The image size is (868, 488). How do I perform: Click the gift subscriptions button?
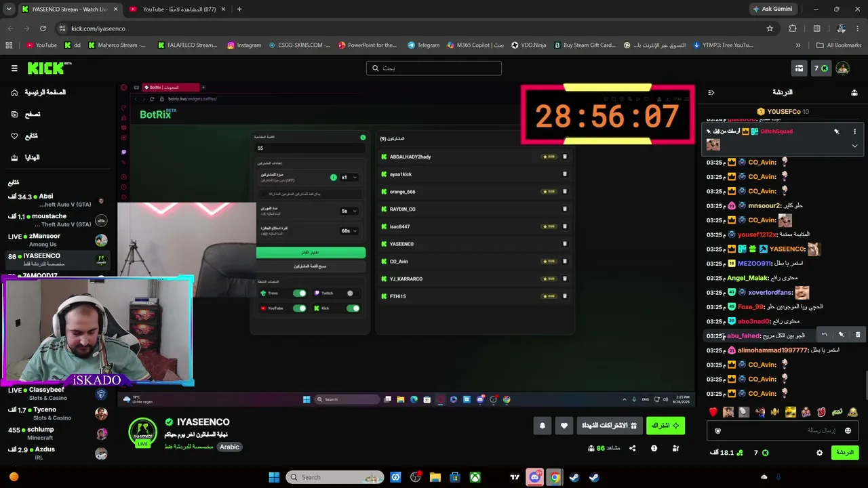tap(609, 426)
